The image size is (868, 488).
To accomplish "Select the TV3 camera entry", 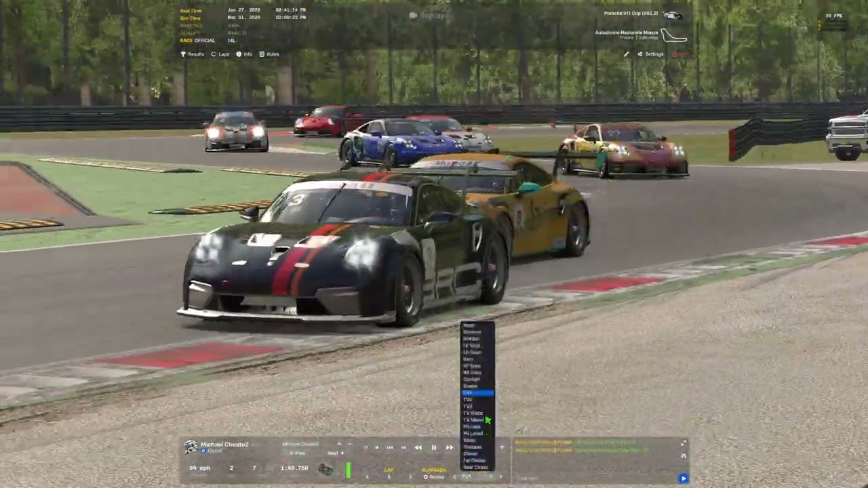I will tap(477, 407).
